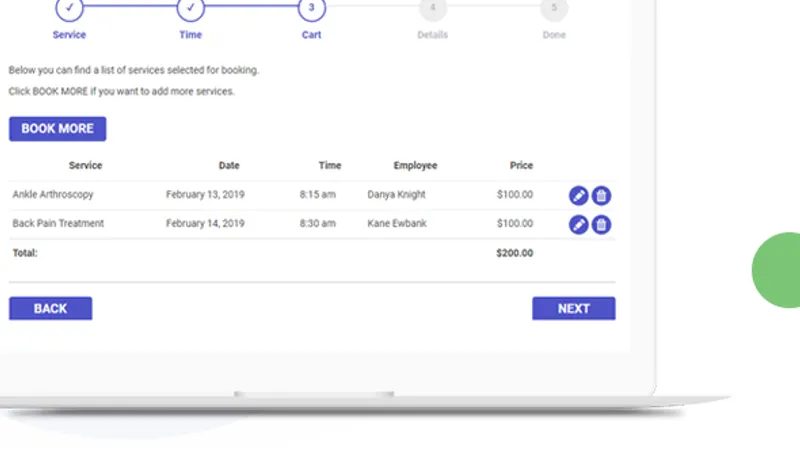Delete the Ankle Arthroscopy booking

[601, 196]
